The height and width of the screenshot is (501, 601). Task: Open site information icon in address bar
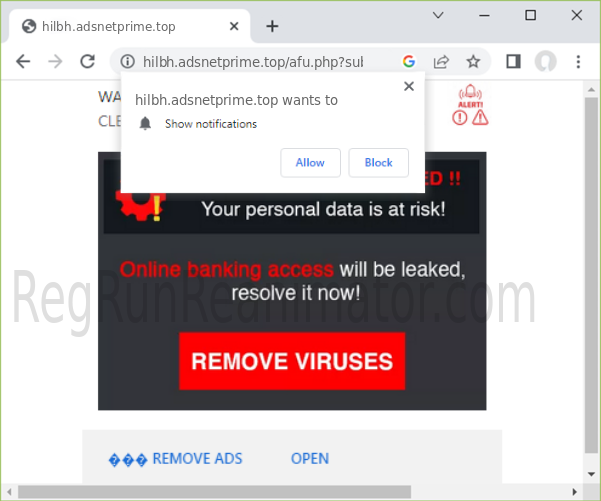click(x=127, y=61)
